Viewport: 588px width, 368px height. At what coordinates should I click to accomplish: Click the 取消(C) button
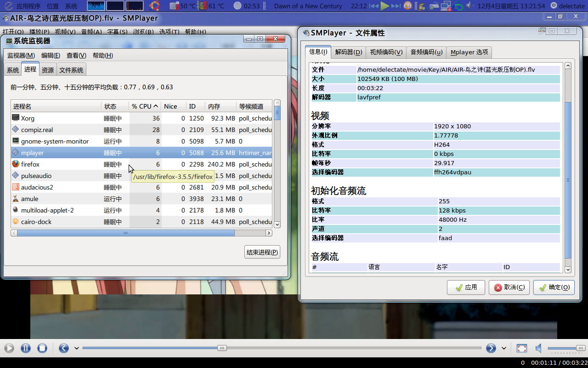click(509, 287)
